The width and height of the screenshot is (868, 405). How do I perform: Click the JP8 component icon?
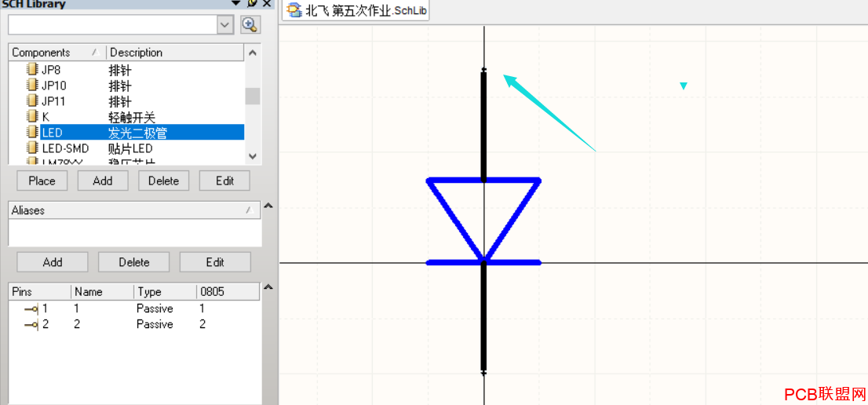[x=33, y=70]
